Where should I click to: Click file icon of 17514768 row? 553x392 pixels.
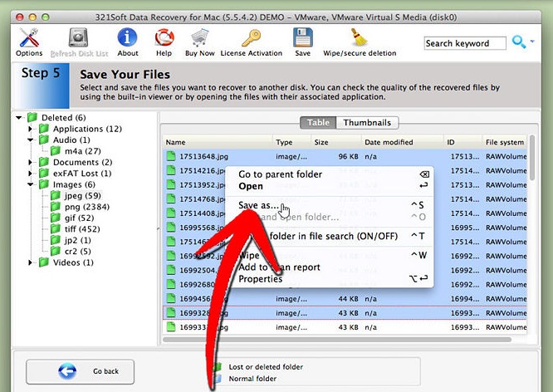(x=171, y=198)
